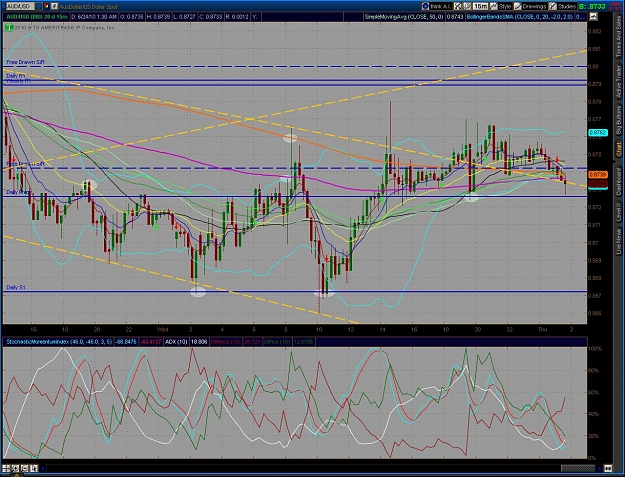Click the B: .8733 bid quote
Viewport: 625px width, 477px height.
click(592, 6)
